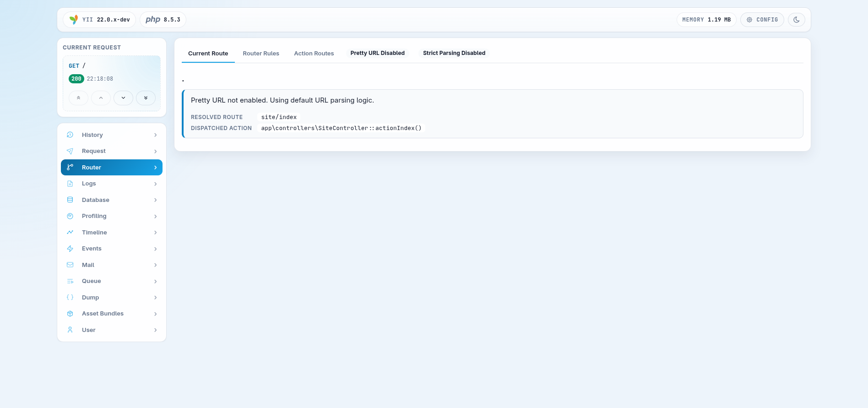Click the User person icon
Viewport: 868px width, 408px height.
coord(70,330)
